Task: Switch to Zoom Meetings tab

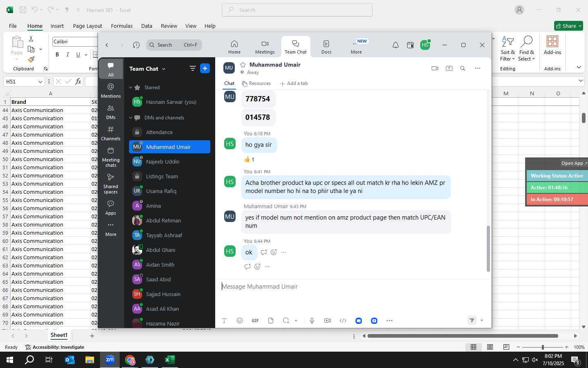Action: pyautogui.click(x=265, y=47)
